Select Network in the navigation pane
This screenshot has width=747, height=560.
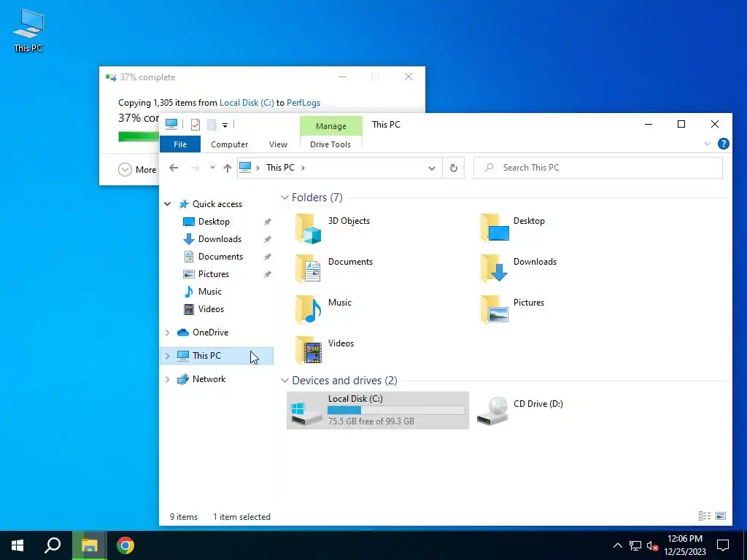pyautogui.click(x=209, y=379)
